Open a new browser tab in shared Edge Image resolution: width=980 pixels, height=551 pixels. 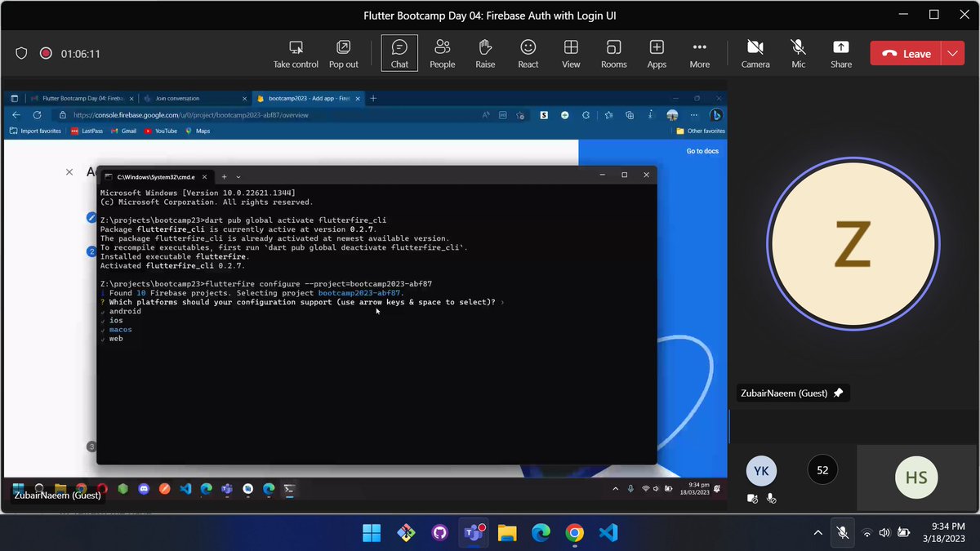click(x=373, y=98)
